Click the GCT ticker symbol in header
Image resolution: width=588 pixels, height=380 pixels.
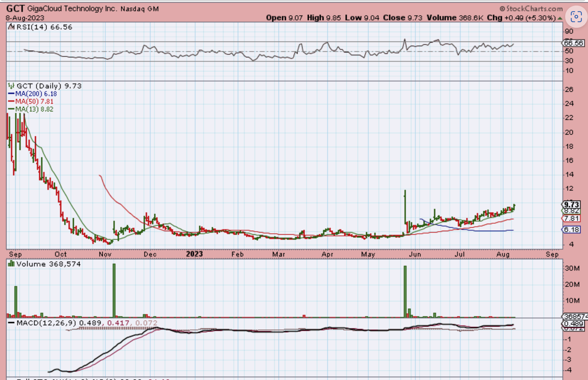(15, 8)
